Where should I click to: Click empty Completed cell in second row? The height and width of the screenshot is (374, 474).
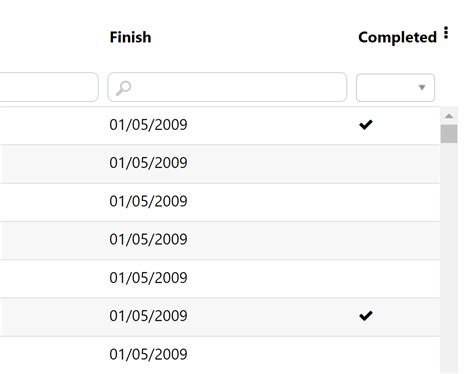(x=396, y=163)
